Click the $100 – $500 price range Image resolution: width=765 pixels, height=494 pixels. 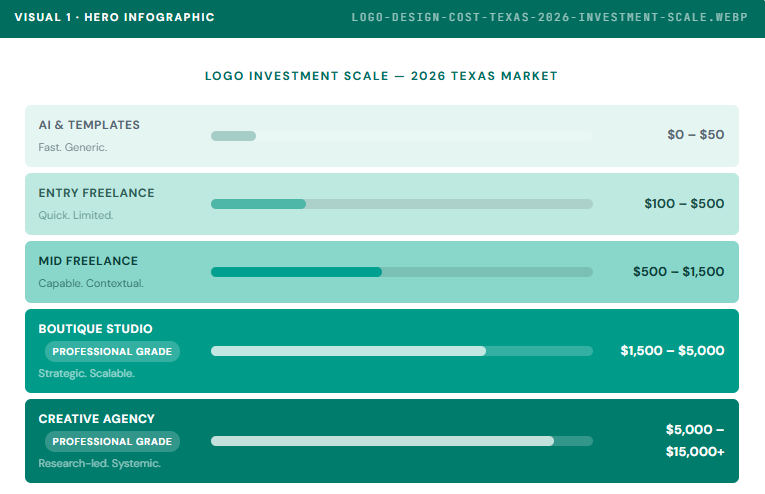click(684, 204)
